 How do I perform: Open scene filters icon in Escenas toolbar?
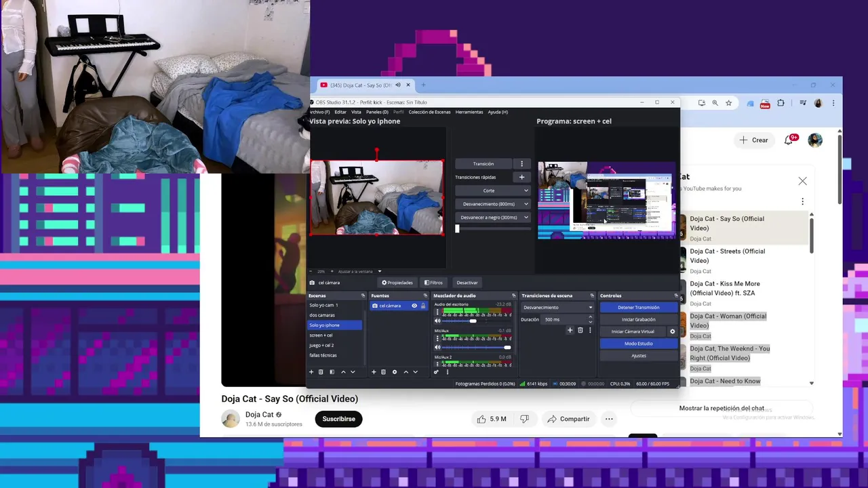pos(332,372)
